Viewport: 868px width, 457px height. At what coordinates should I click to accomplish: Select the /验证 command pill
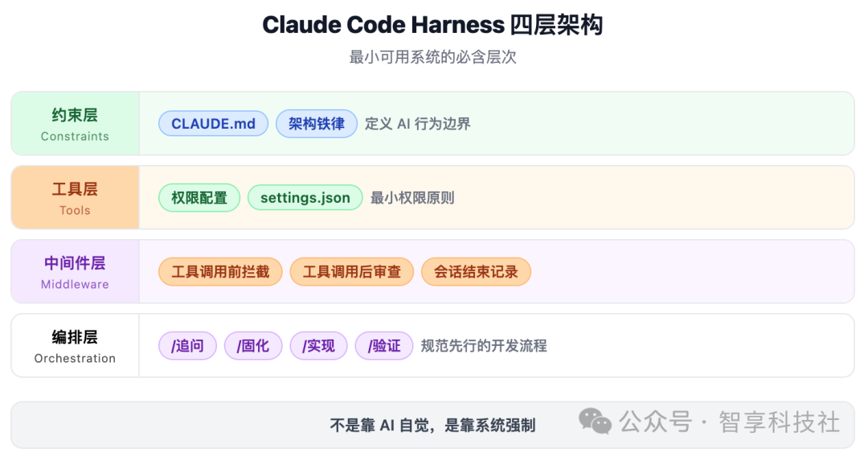(384, 346)
